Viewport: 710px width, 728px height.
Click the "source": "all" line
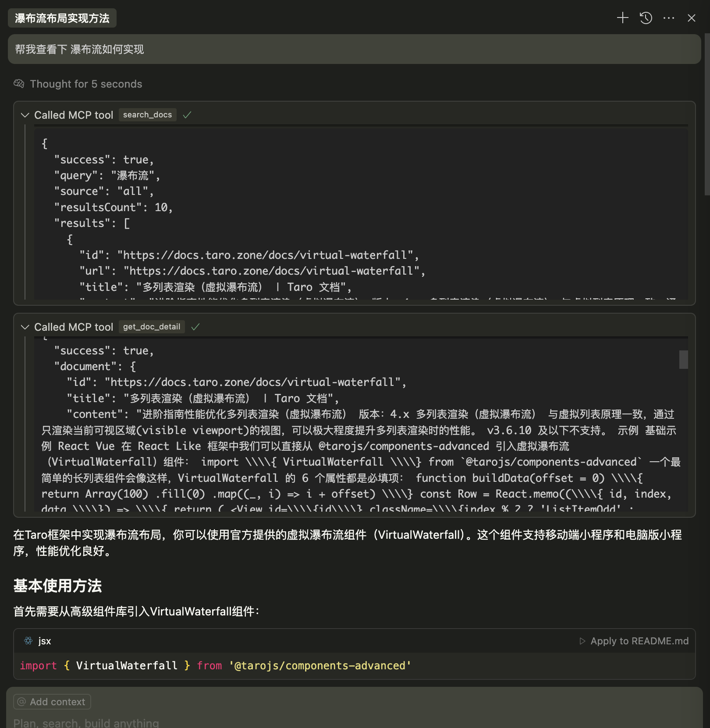104,191
